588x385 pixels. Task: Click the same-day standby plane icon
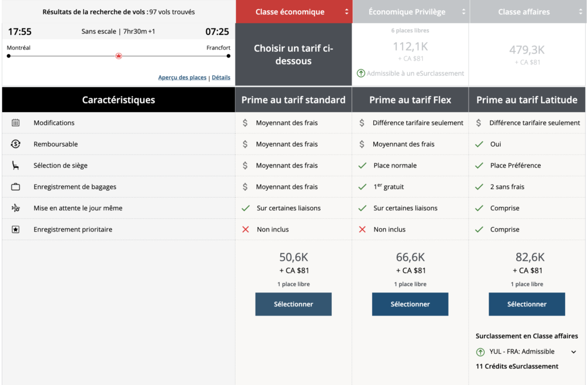[16, 208]
